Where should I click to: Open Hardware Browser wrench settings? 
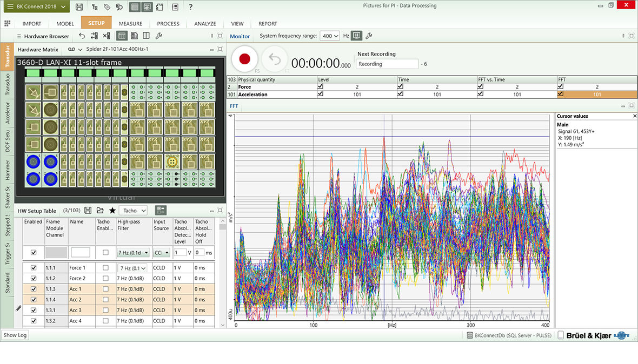[x=158, y=36]
